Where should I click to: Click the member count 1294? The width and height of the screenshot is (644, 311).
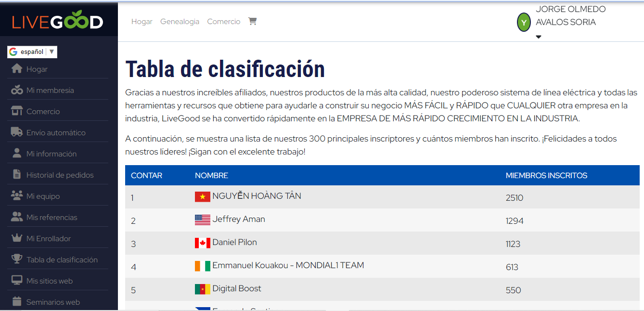pyautogui.click(x=515, y=221)
